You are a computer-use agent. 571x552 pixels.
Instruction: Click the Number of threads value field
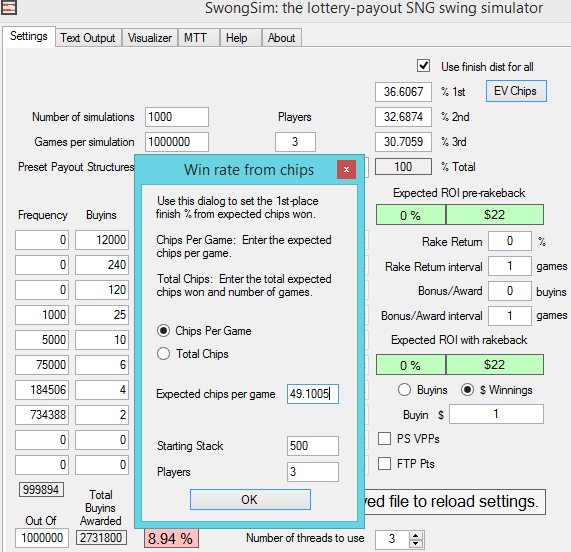[393, 539]
